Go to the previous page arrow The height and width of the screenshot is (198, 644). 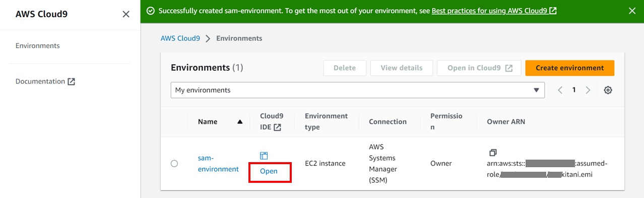pos(560,90)
